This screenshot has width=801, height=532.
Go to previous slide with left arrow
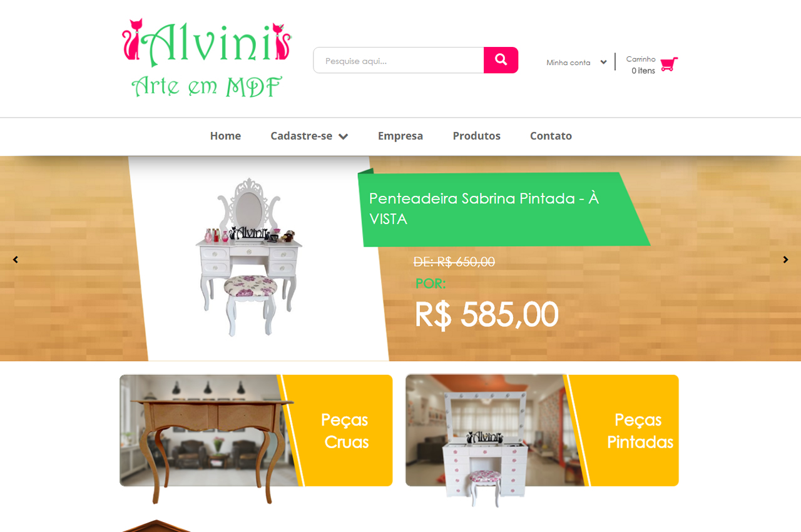(x=16, y=260)
